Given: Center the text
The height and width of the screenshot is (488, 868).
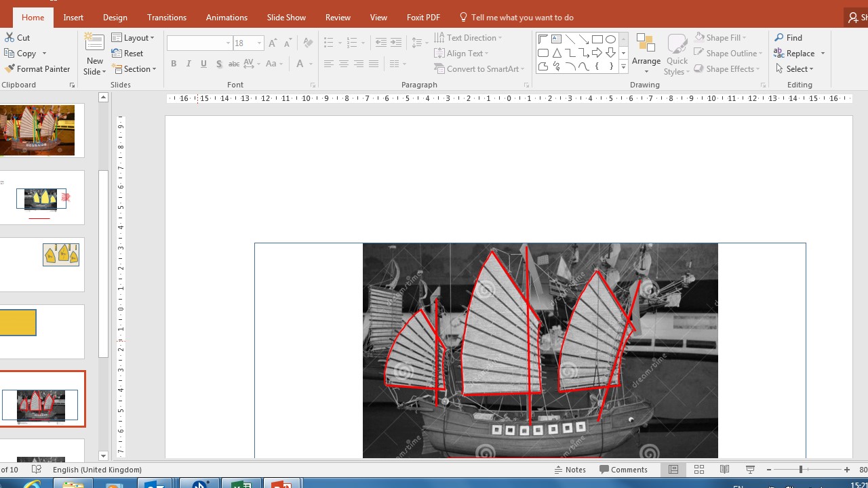Looking at the screenshot, I should tap(343, 64).
